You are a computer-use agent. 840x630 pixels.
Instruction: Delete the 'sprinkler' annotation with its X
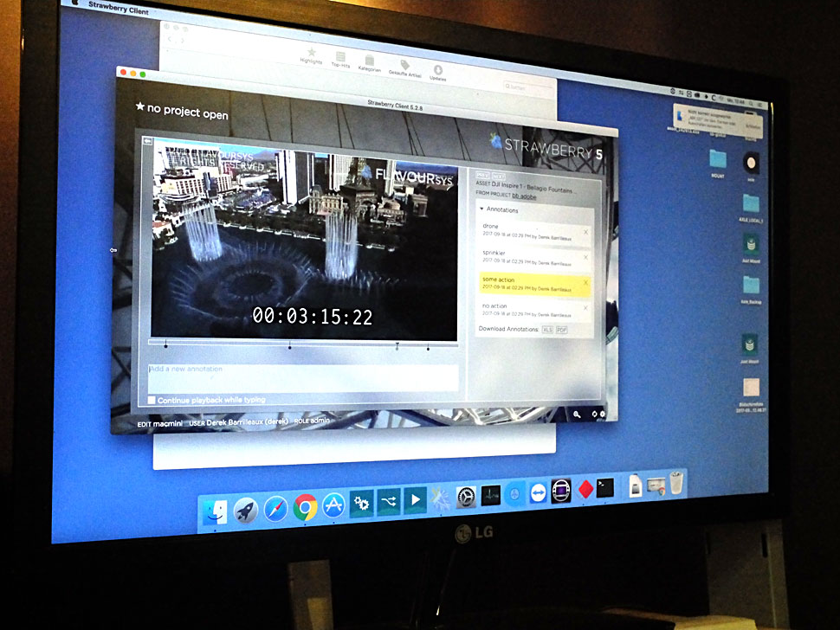[585, 258]
